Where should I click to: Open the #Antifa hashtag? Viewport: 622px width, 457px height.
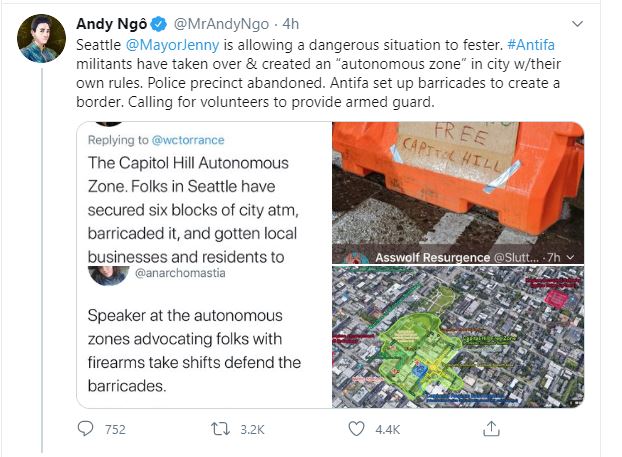[x=531, y=45]
